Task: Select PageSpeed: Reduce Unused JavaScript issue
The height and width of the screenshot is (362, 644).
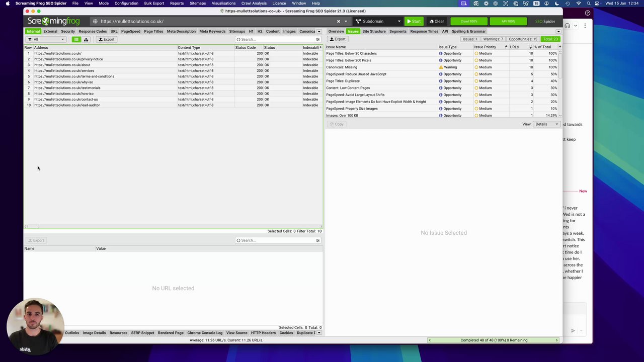Action: [x=442, y=74]
